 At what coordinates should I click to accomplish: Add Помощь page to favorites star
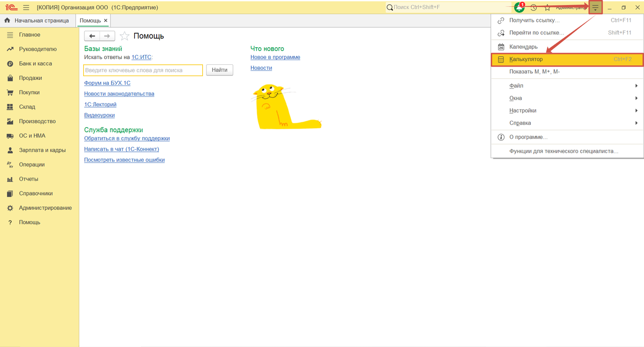[x=125, y=36]
